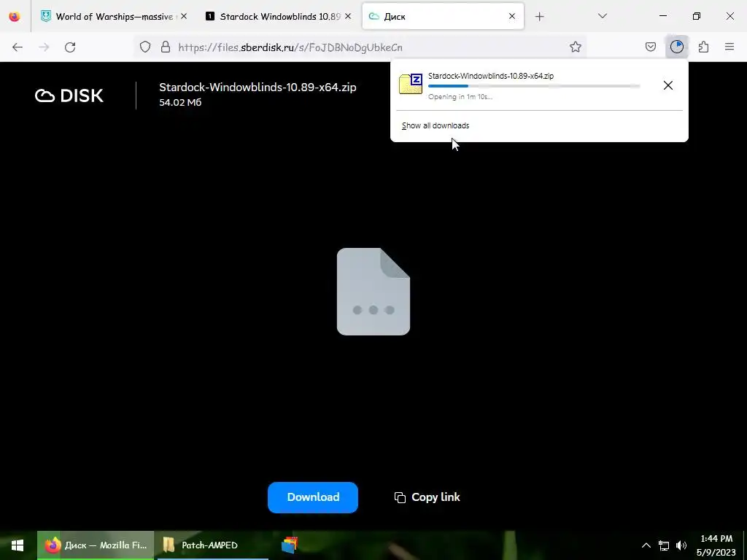The image size is (747, 560).
Task: Open the Firefox application menu
Action: pyautogui.click(x=729, y=47)
